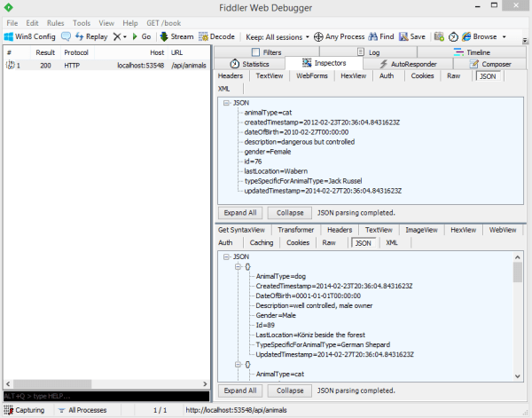Replay the selected session
The image size is (532, 418).
(x=91, y=36)
